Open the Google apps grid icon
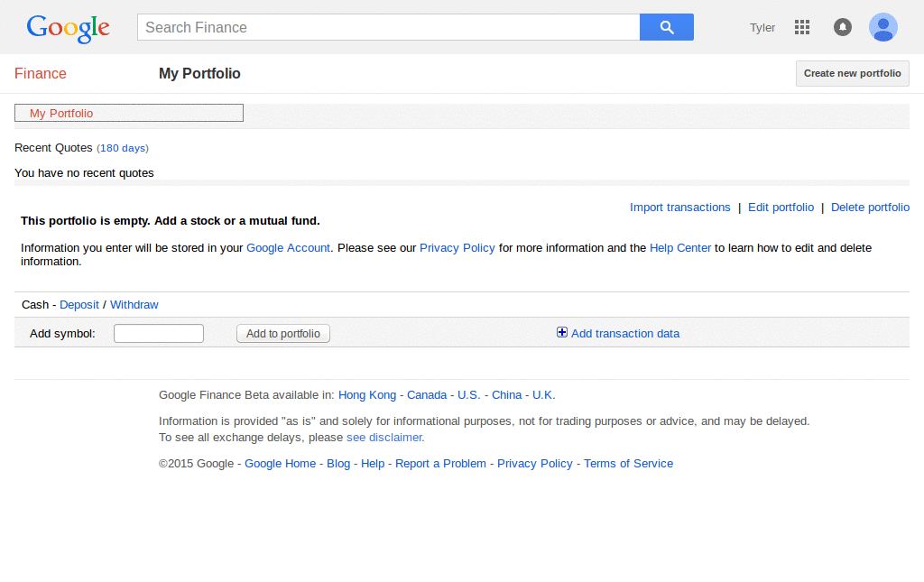 click(802, 27)
